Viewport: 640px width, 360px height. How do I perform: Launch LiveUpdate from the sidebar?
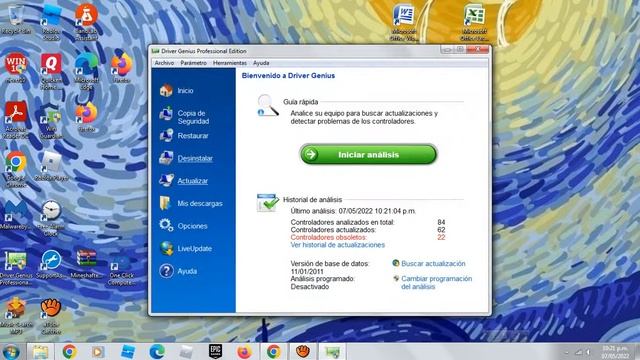click(186, 248)
